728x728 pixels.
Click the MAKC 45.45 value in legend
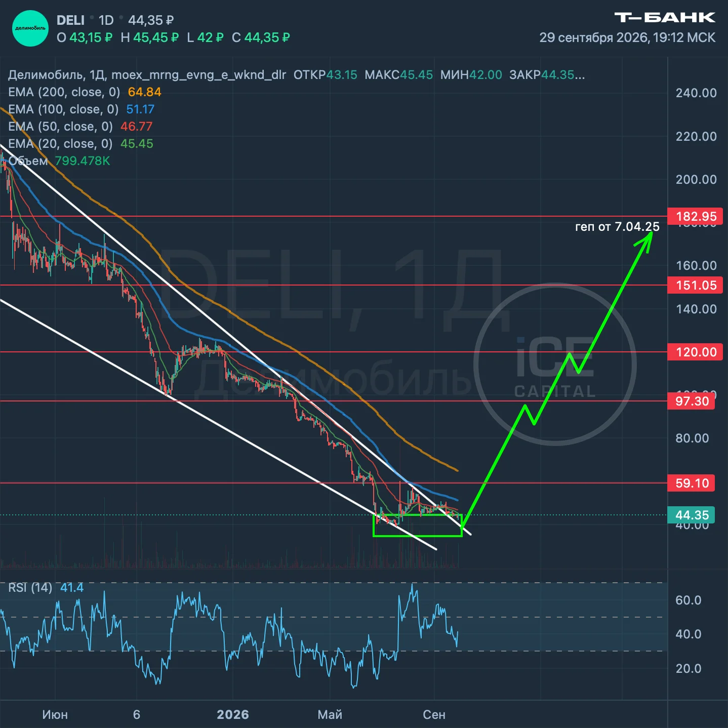pyautogui.click(x=398, y=75)
